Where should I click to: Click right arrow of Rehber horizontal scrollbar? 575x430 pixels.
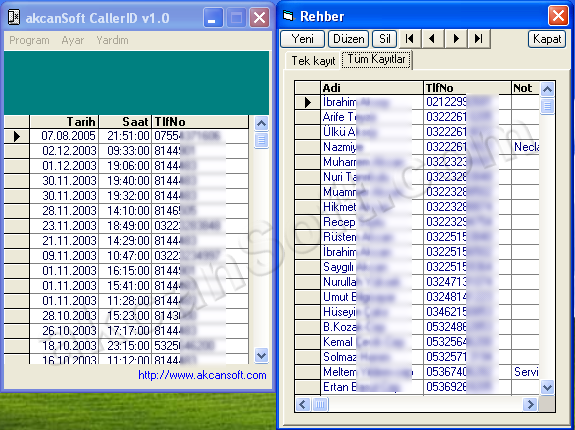(x=530, y=404)
